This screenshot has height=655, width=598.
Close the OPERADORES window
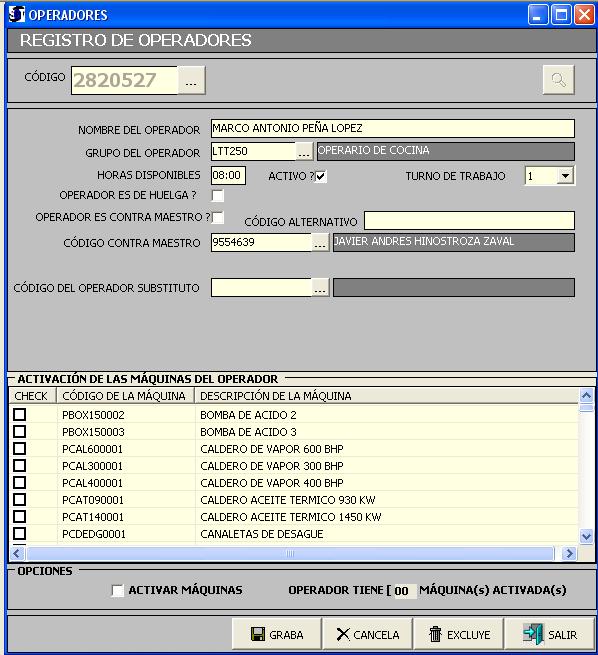[584, 15]
